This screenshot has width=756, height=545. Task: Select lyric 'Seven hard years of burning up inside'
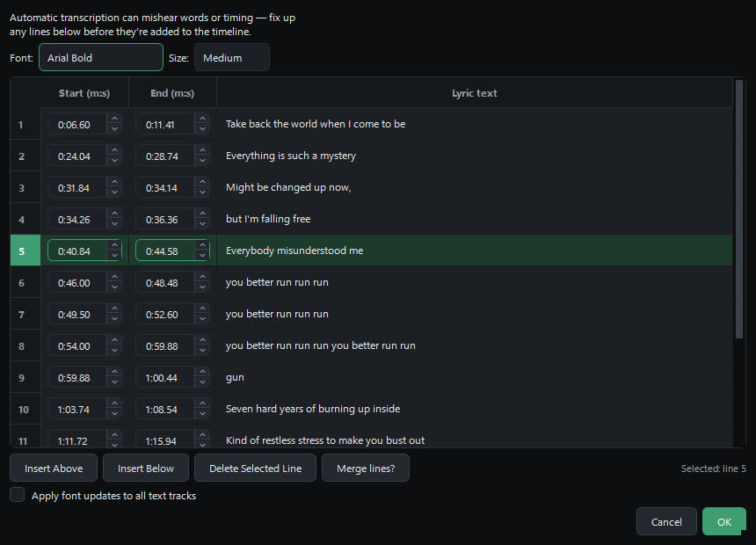313,409
